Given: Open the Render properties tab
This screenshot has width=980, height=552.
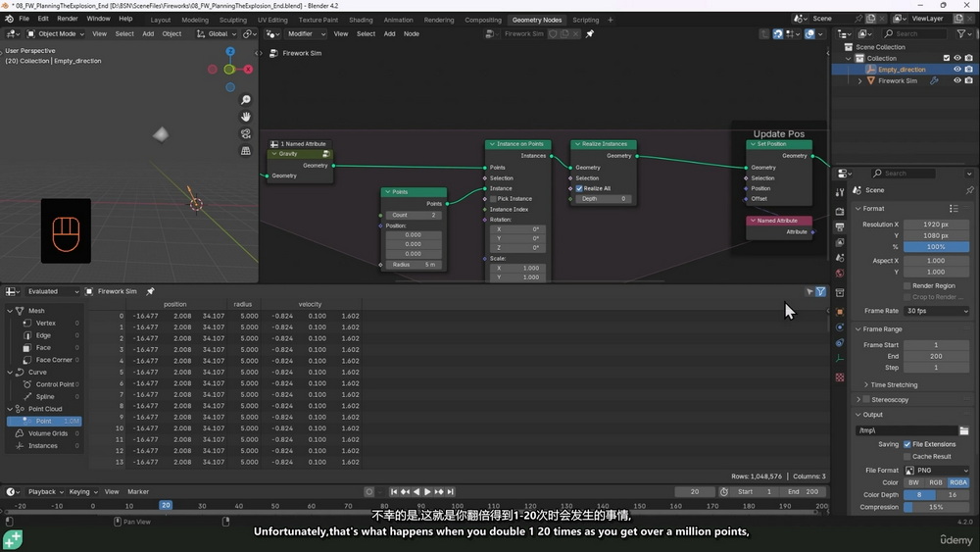Looking at the screenshot, I should (x=840, y=212).
